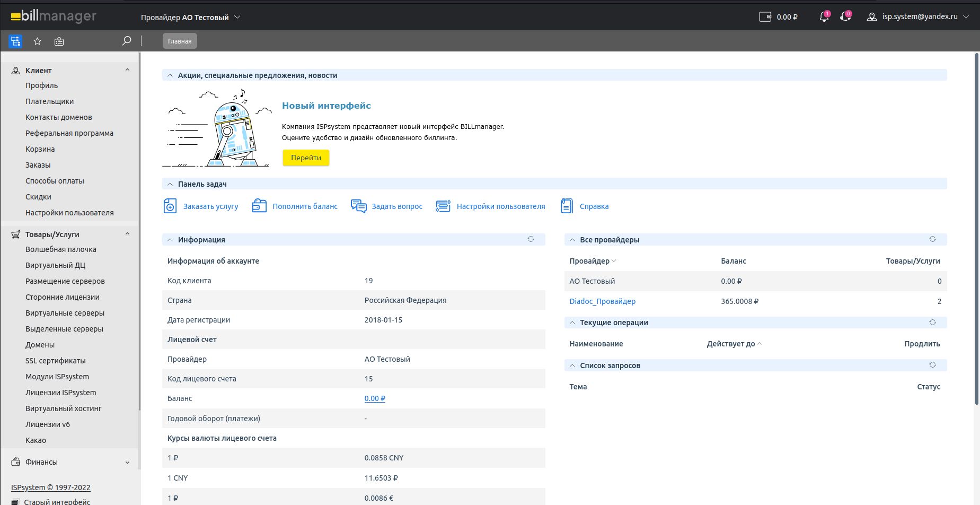This screenshot has width=980, height=505.
Task: Collapse the Список запросов block chevron
Action: [x=572, y=366]
